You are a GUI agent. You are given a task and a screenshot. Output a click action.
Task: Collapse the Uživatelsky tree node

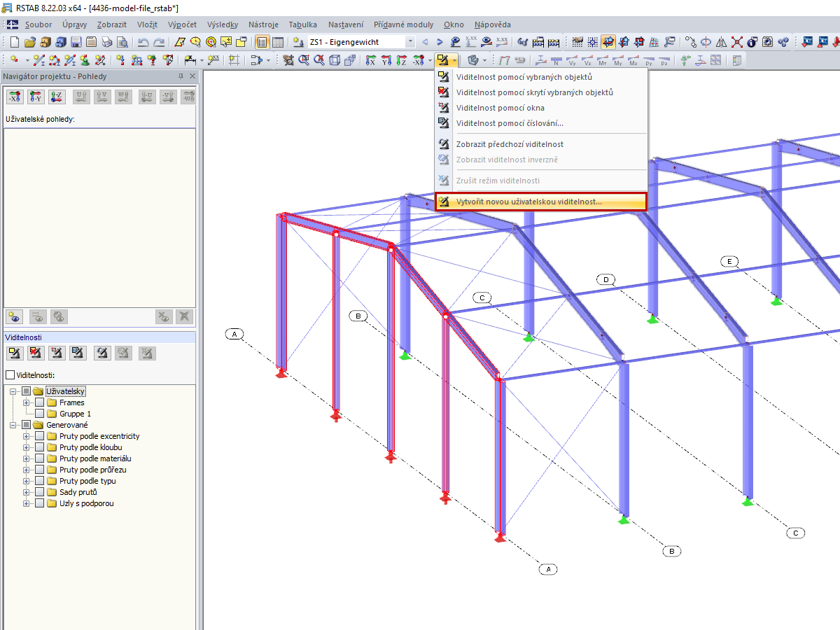coord(13,391)
